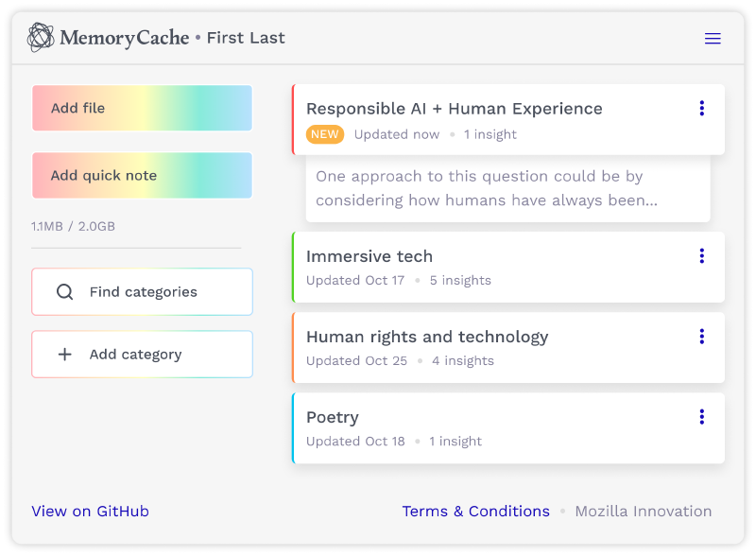Image resolution: width=756 pixels, height=556 pixels.
Task: Click the 1.1MB storage usage indicator
Action: (x=66, y=226)
